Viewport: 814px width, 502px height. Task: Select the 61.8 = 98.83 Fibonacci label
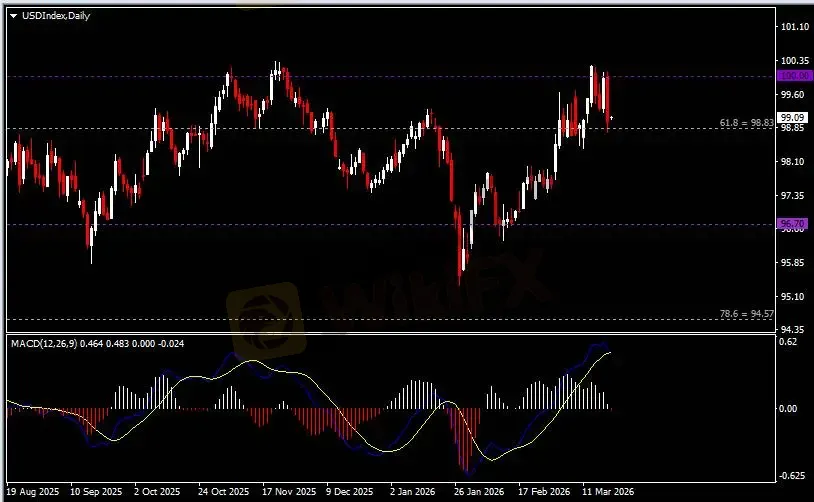(x=746, y=122)
